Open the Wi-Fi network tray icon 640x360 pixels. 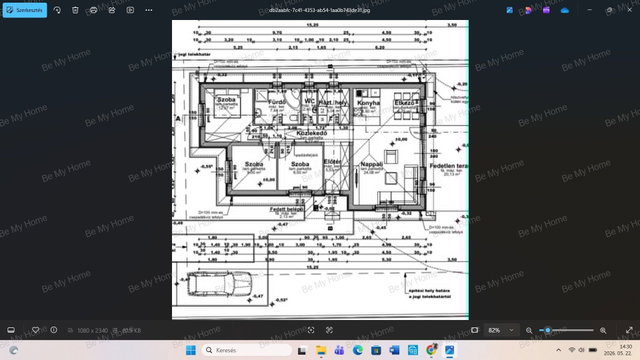pyautogui.click(x=572, y=350)
